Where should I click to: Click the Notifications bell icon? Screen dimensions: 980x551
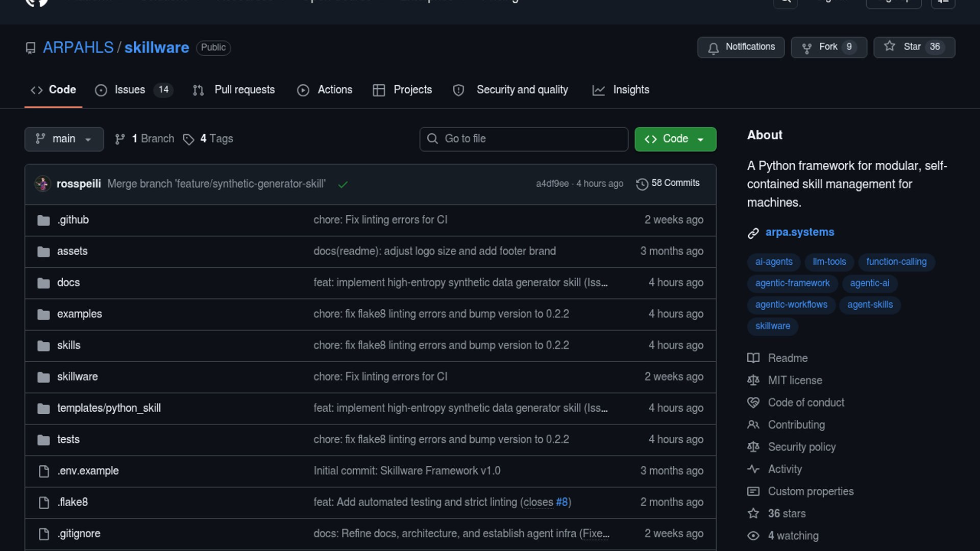click(x=713, y=47)
